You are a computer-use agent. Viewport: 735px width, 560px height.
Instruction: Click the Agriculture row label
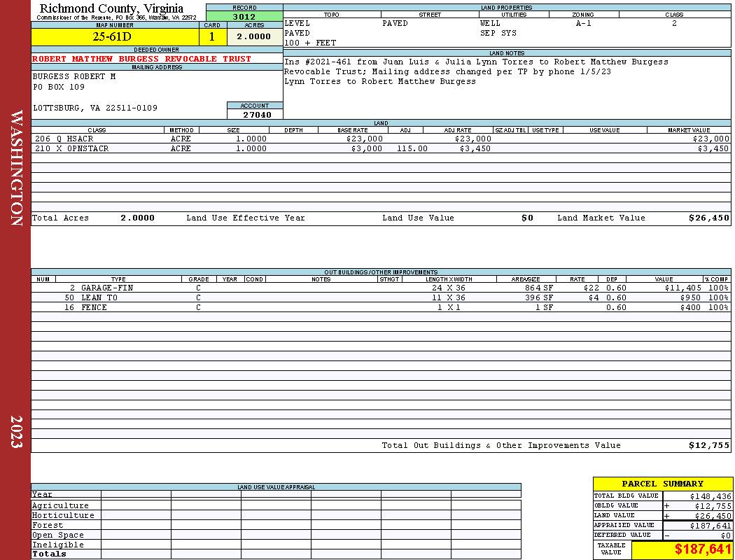point(60,505)
